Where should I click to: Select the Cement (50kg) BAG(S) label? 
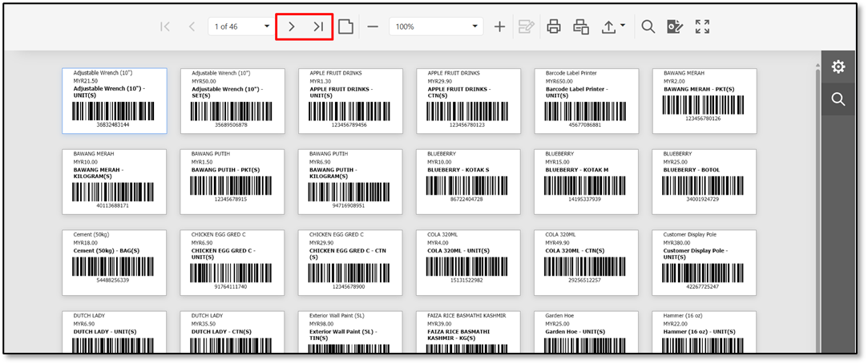tap(114, 263)
